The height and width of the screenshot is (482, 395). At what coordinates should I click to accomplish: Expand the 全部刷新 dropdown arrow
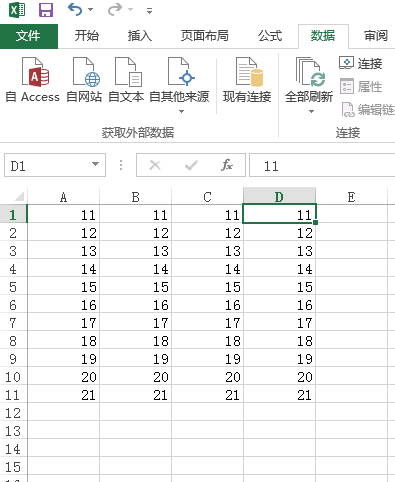point(311,111)
